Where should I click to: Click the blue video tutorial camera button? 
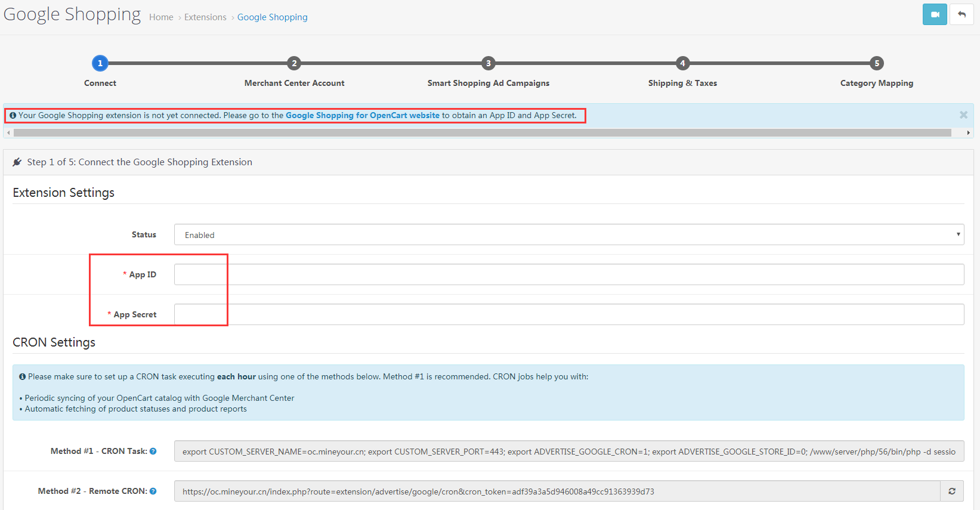click(935, 14)
